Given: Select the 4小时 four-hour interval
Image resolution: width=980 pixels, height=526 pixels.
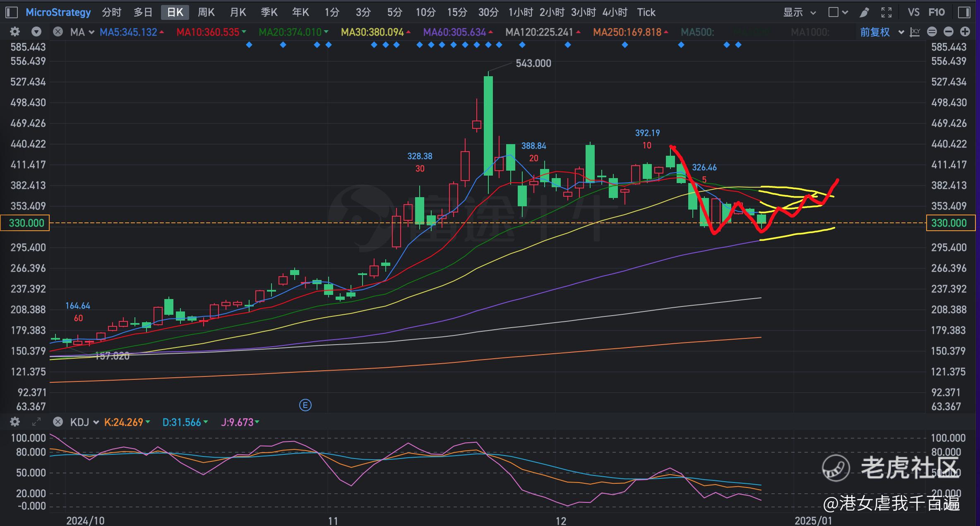Looking at the screenshot, I should click(x=615, y=12).
